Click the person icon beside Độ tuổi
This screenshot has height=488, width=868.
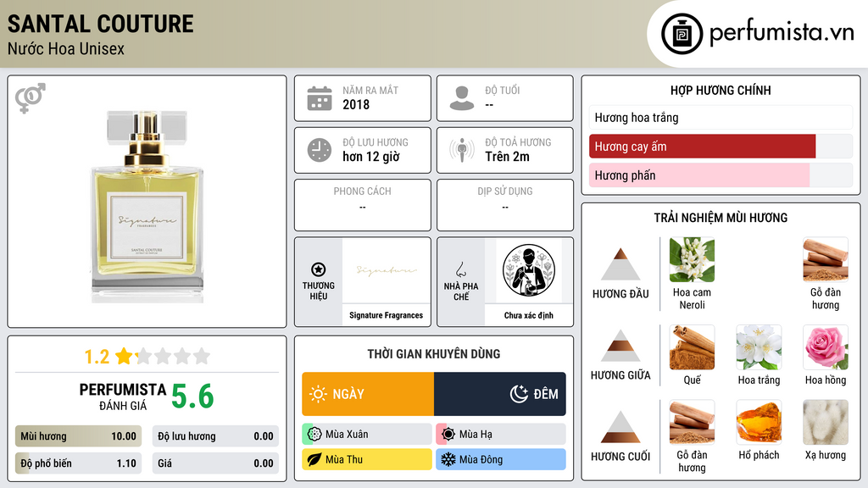pyautogui.click(x=462, y=98)
